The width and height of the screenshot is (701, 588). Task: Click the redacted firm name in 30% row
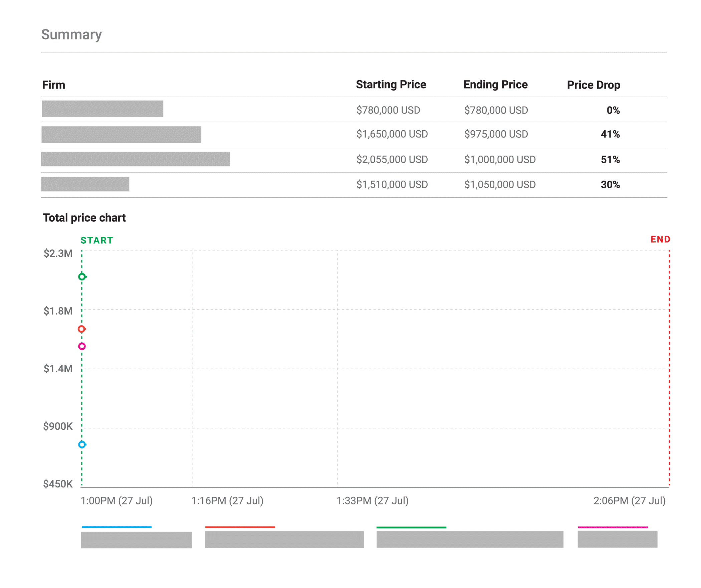coord(85,184)
